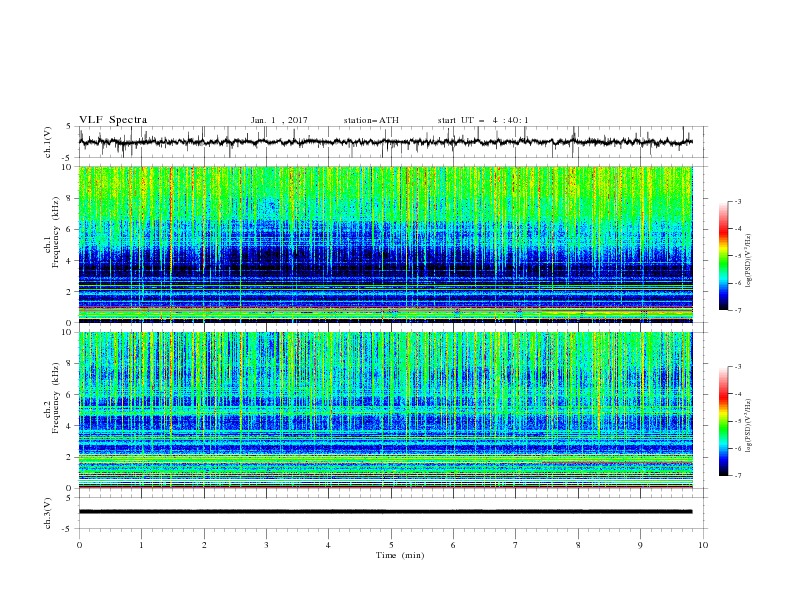Image resolution: width=792 pixels, height=612 pixels.
Task: Click the ch.2 frequency axis "2" tick label
Action: [70, 457]
